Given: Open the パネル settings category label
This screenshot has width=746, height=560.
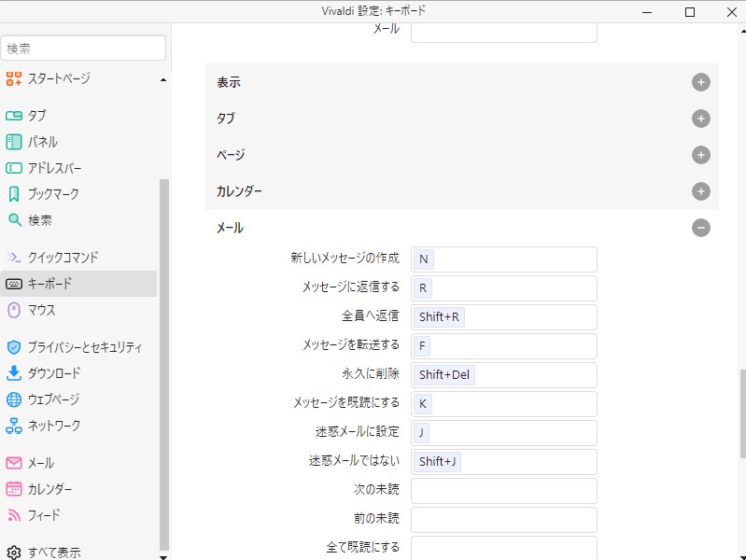Looking at the screenshot, I should coord(43,142).
